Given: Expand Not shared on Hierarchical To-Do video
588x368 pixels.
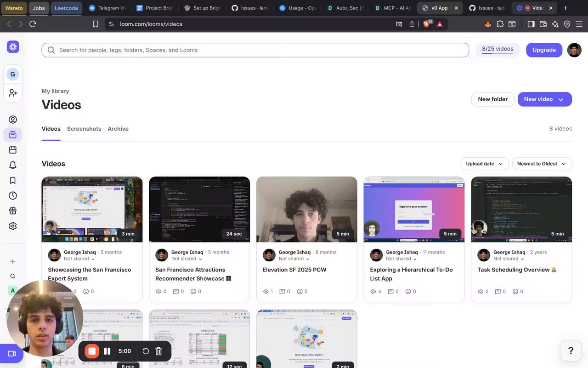Looking at the screenshot, I should click(x=401, y=259).
